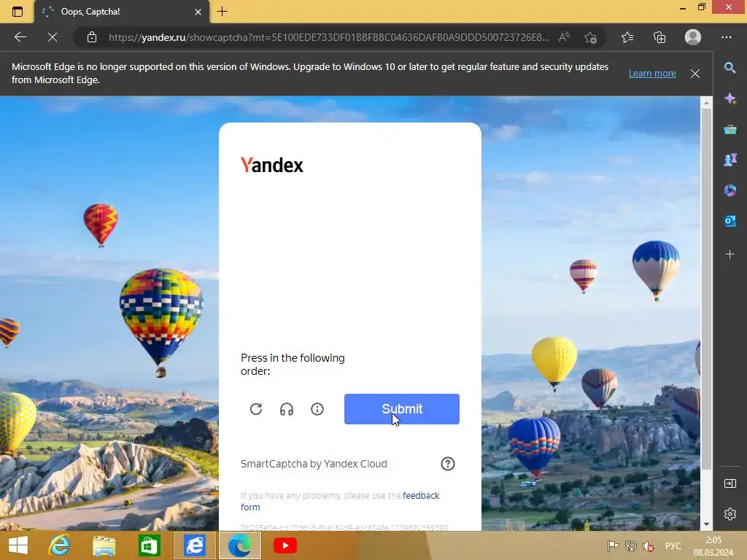The image size is (747, 560).
Task: Open the network tray icon
Action: tap(631, 545)
